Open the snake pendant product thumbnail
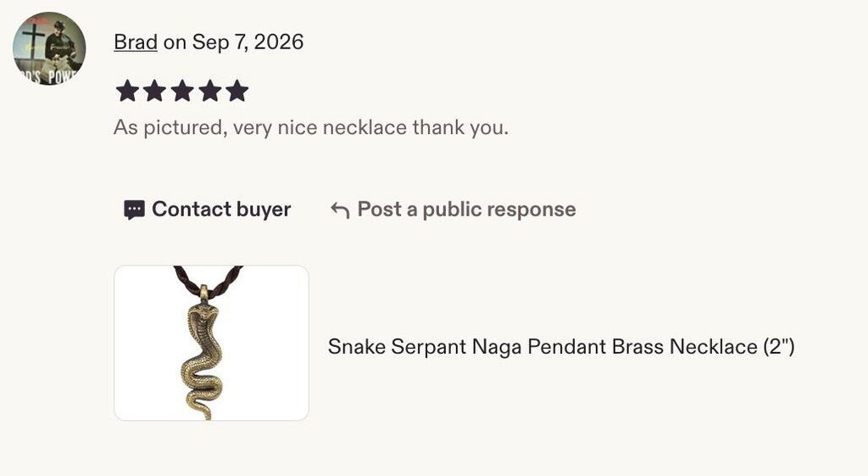868x476 pixels. point(211,343)
